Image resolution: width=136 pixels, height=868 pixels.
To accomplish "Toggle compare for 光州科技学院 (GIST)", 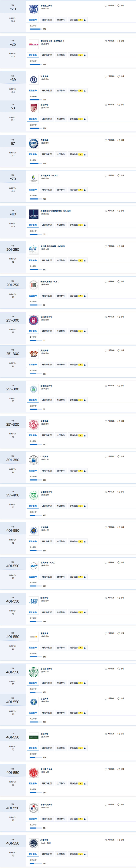I will click(x=119, y=282).
